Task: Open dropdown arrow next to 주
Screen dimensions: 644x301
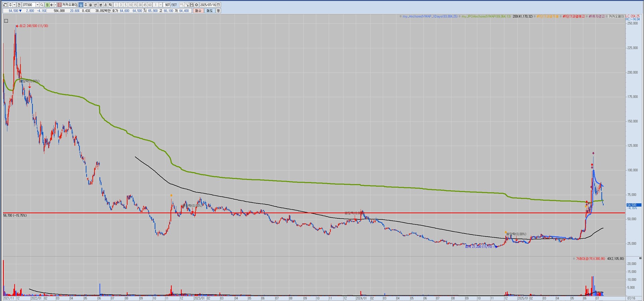Action: point(14,5)
